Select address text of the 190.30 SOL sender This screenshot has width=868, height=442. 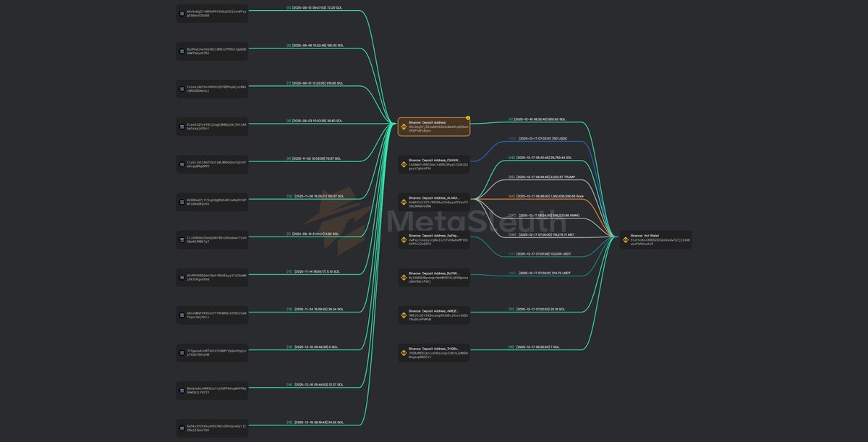coord(216,51)
